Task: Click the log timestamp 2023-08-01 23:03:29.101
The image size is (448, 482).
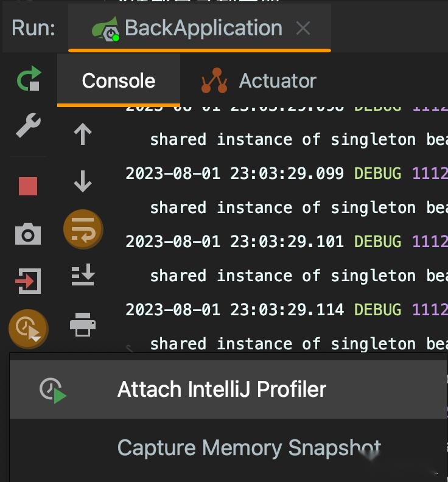Action: click(234, 242)
